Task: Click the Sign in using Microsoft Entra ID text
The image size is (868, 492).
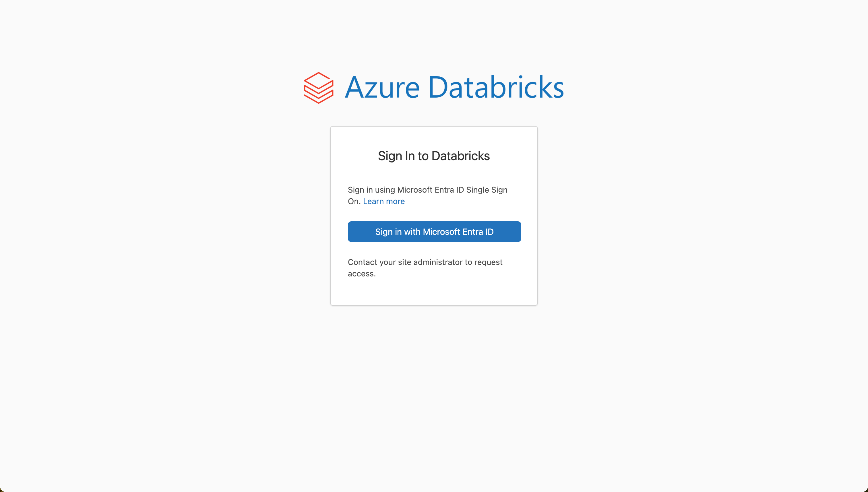Action: click(x=427, y=190)
